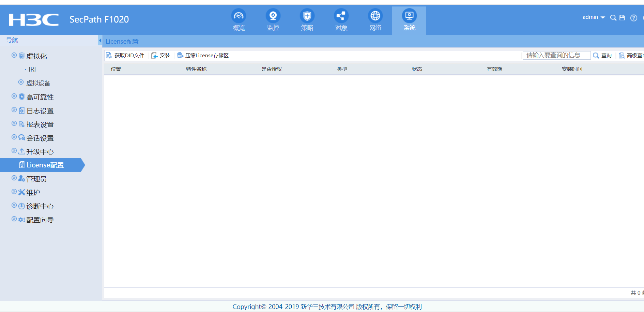
Task: Select the 系统 system tab
Action: tap(409, 20)
